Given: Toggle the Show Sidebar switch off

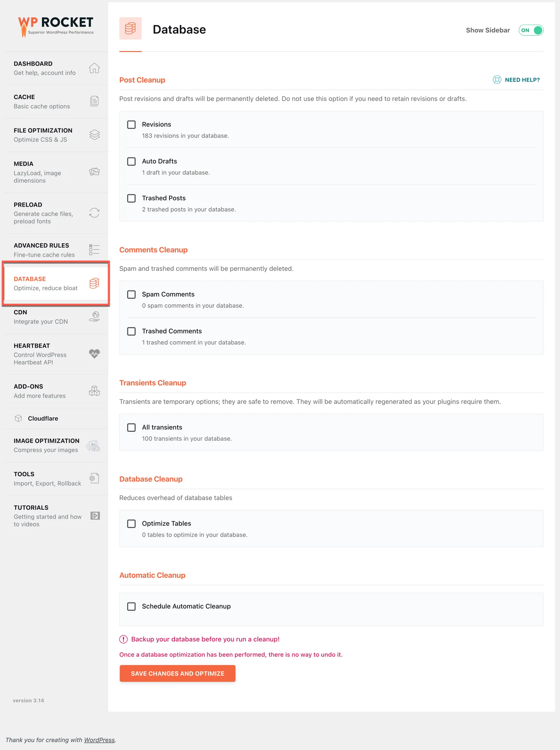Looking at the screenshot, I should pos(531,30).
